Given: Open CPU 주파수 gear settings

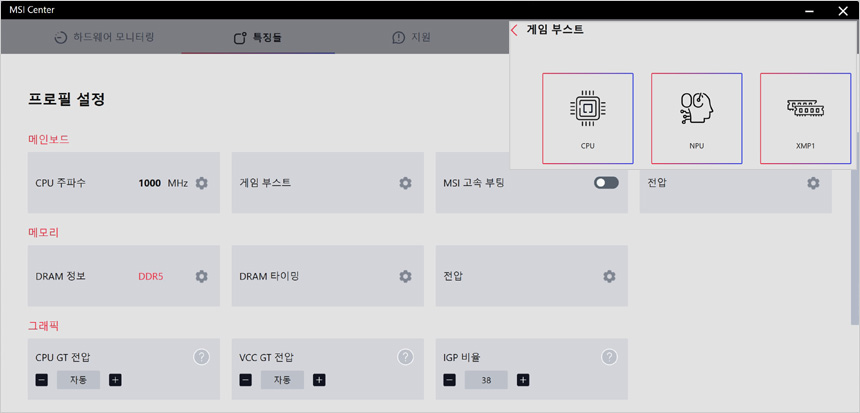Looking at the screenshot, I should (x=202, y=183).
